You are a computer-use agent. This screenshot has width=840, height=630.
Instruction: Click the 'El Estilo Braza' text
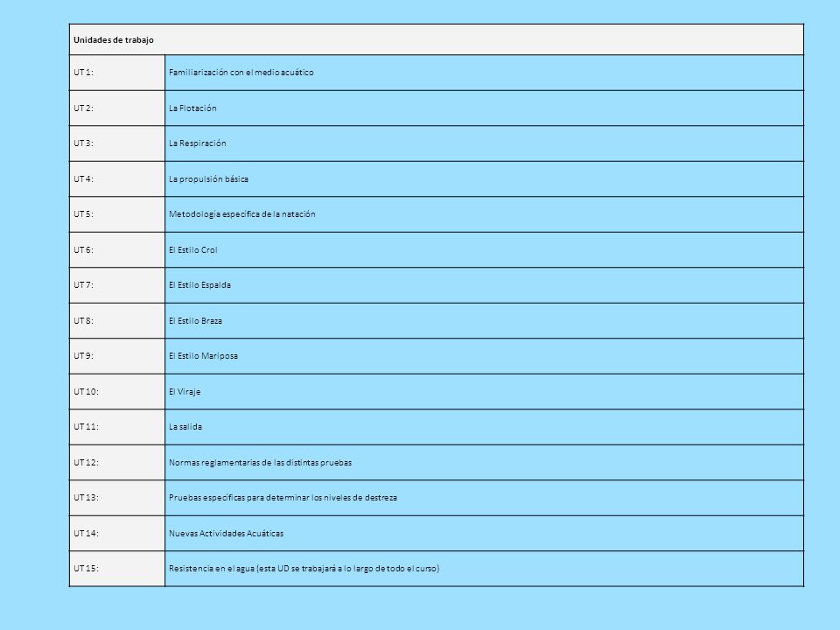(x=195, y=321)
